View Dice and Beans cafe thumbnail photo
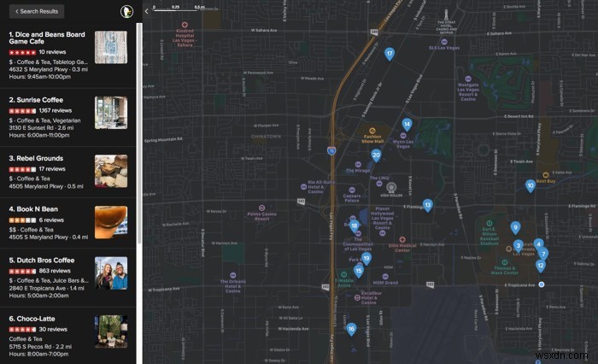 pyautogui.click(x=111, y=47)
